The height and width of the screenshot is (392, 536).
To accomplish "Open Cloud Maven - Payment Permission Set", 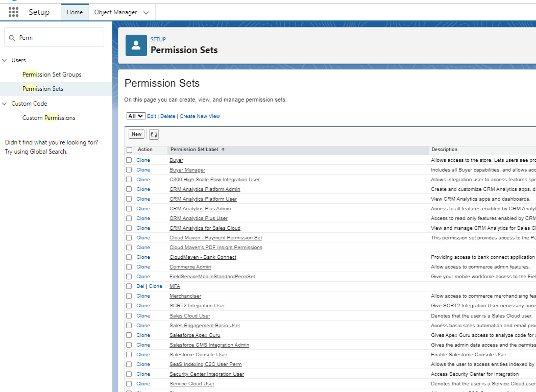I will (216, 238).
